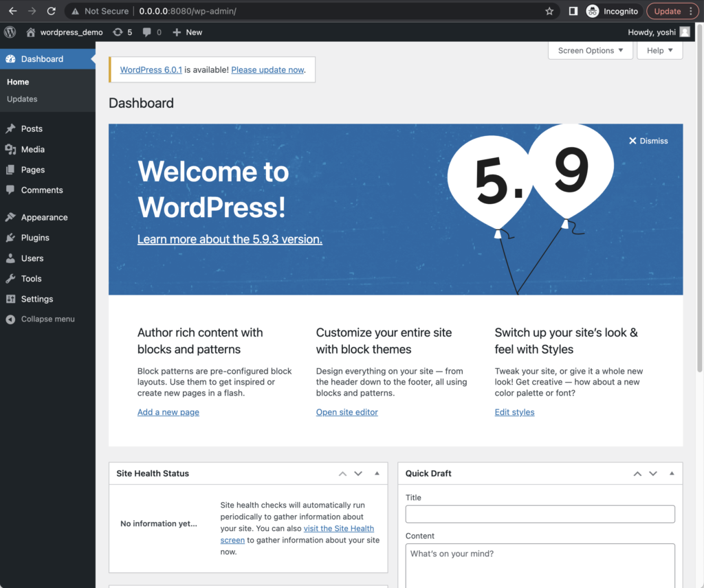Click wordpress_demo site name
Viewport: 704px width, 588px height.
(x=71, y=32)
